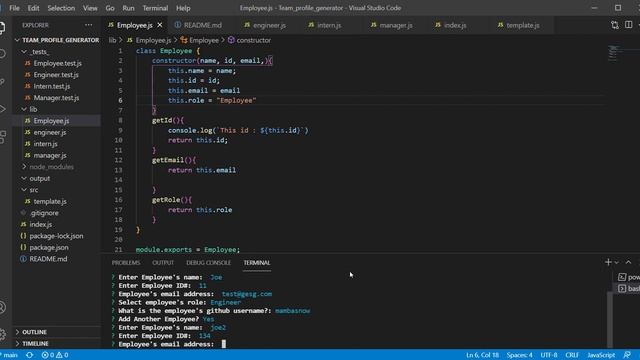Maximize the terminal panel with caret icon
Viewport: 640px width, 360px height.
point(628,262)
